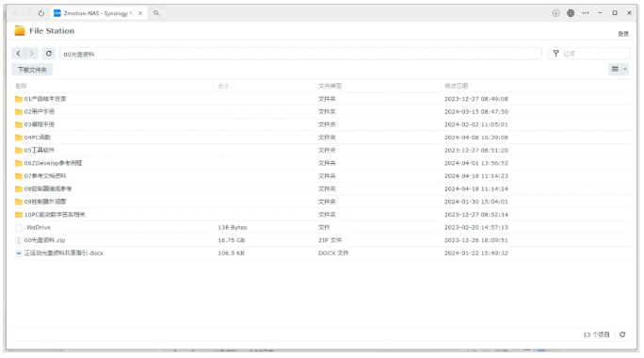Viewport: 644px width, 358px height.
Task: Open view mode dropdown arrow
Action: (625, 69)
